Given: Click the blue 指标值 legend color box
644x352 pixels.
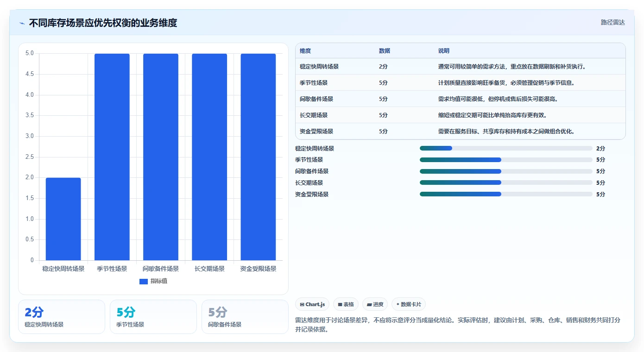Looking at the screenshot, I should (144, 281).
